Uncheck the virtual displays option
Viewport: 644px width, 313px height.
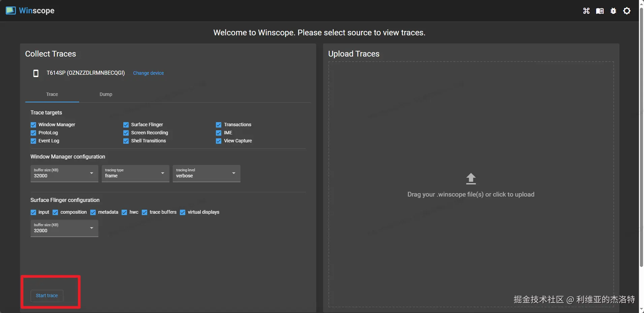click(183, 212)
